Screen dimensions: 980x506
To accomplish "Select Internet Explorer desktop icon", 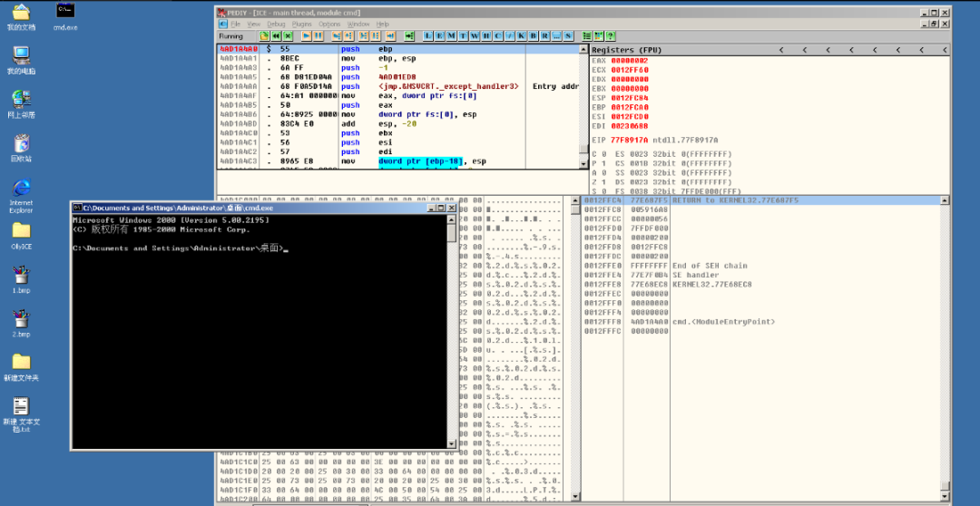I will [x=21, y=194].
